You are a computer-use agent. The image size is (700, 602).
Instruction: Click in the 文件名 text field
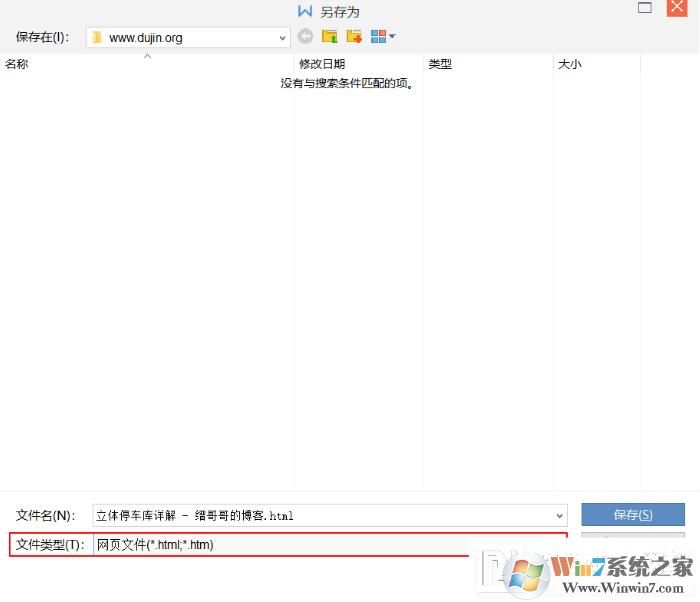320,516
